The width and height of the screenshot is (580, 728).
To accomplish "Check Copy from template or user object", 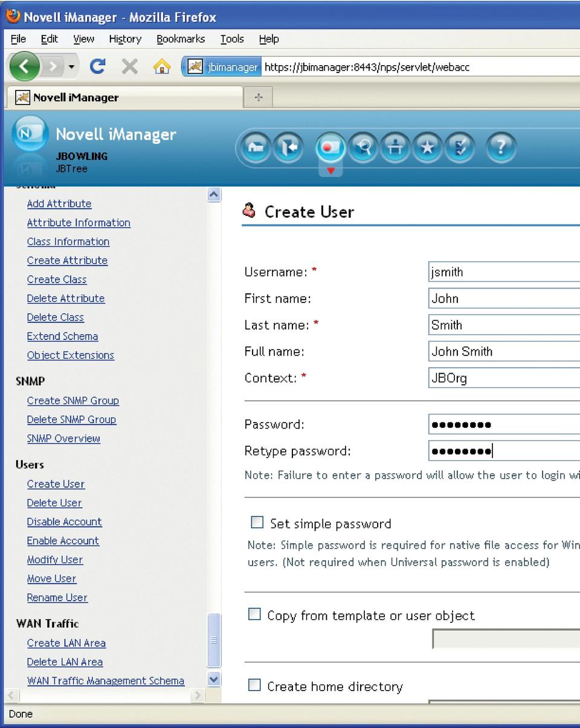I will [255, 615].
